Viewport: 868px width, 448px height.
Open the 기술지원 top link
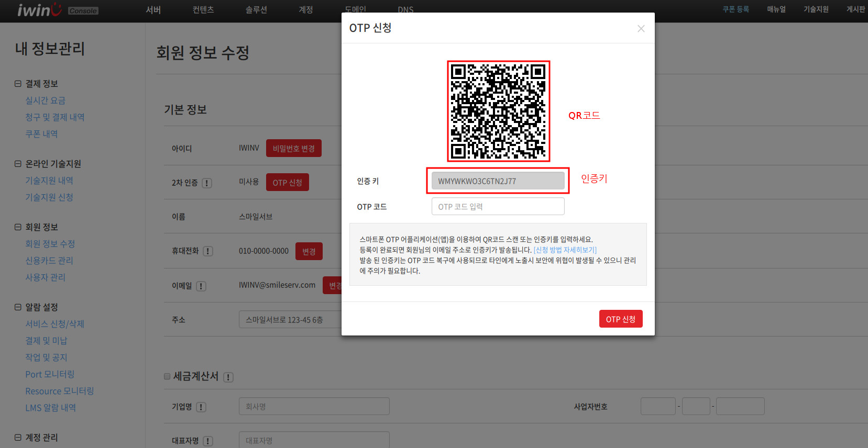(816, 9)
